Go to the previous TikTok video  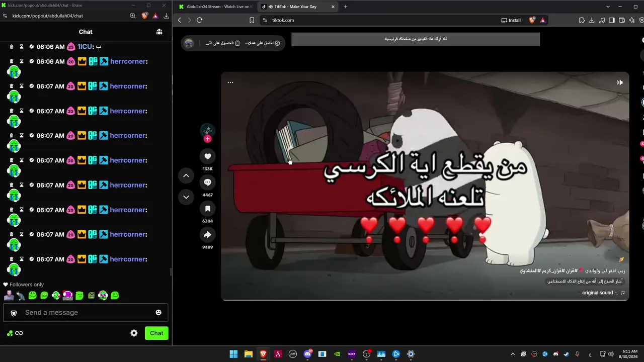(186, 175)
